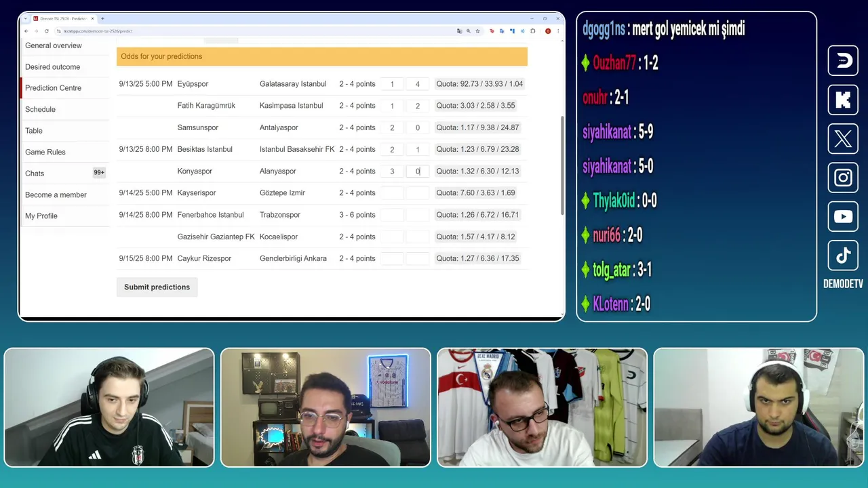Screen dimensions: 868x488
Task: Open the Instagram icon
Action: coord(843,178)
